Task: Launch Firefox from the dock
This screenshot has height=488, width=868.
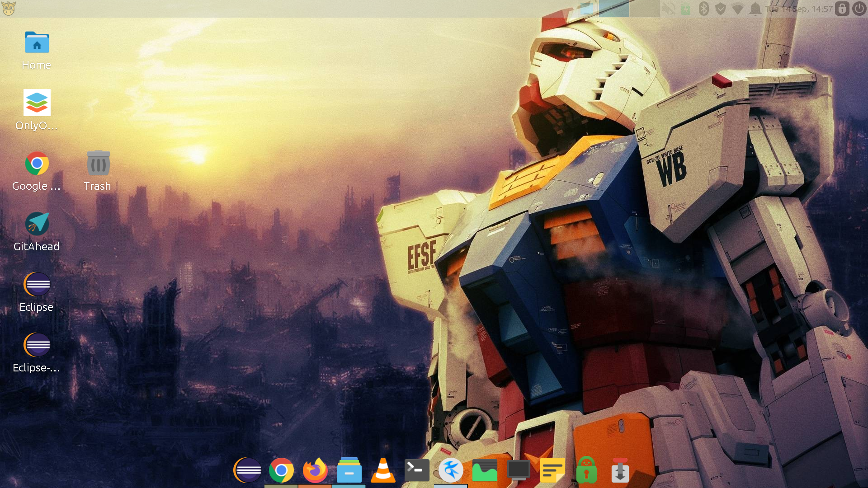Action: tap(315, 470)
